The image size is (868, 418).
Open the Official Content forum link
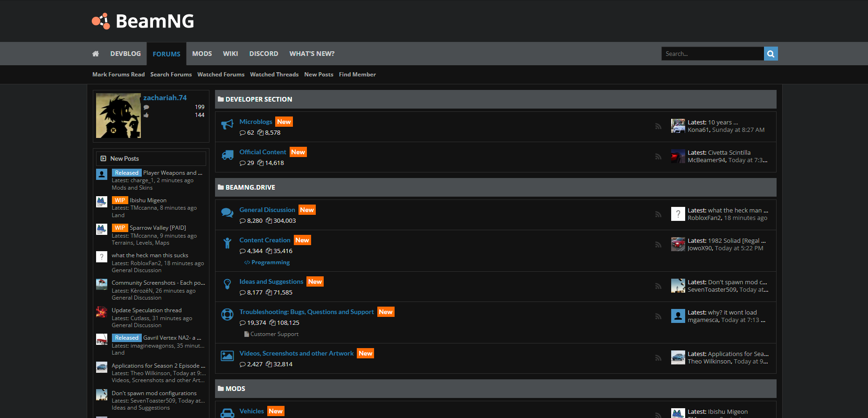click(263, 152)
